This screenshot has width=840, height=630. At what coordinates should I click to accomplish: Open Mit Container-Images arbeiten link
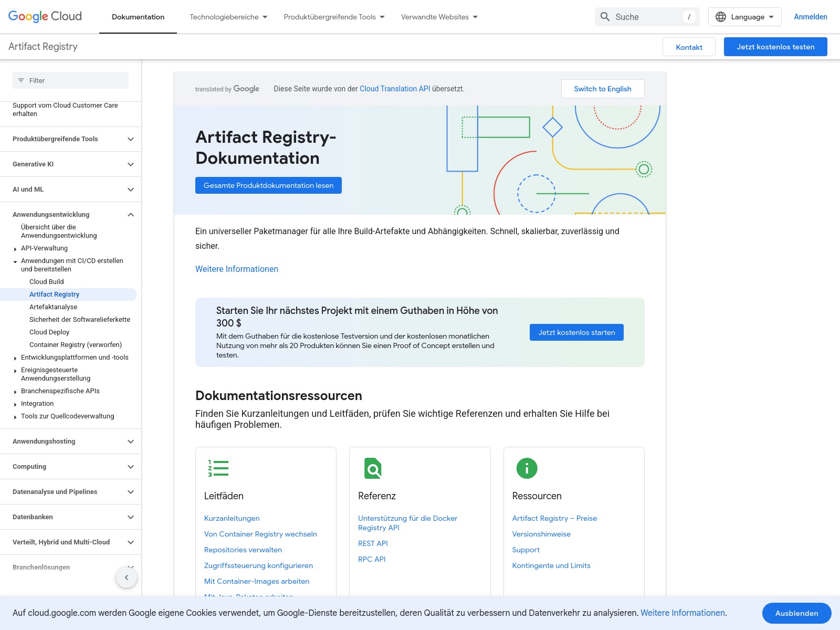(x=257, y=581)
